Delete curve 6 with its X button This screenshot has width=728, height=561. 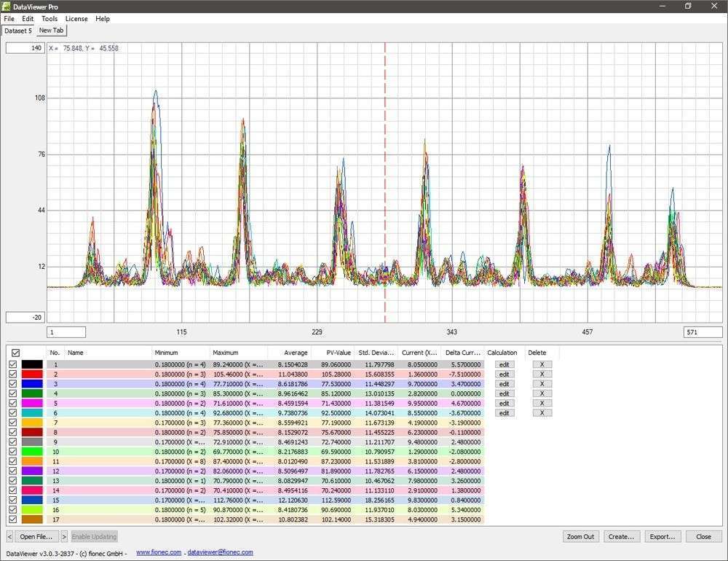(x=542, y=412)
